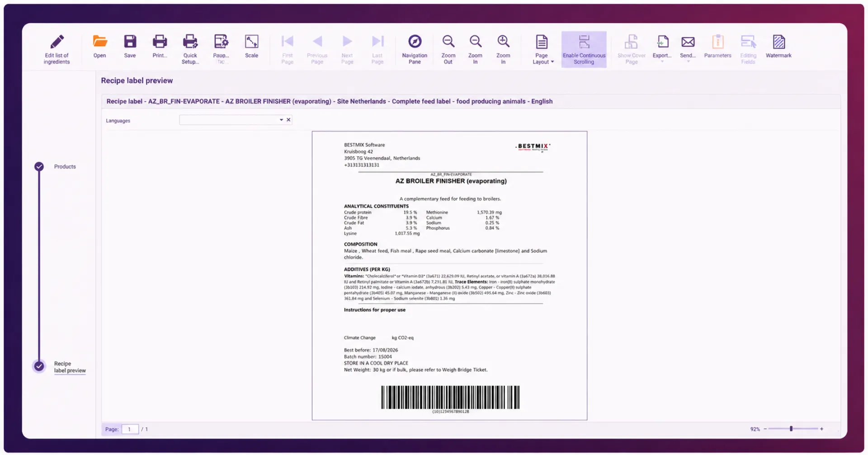Decrease zoom with the minus button
Image resolution: width=868 pixels, height=455 pixels.
(765, 429)
